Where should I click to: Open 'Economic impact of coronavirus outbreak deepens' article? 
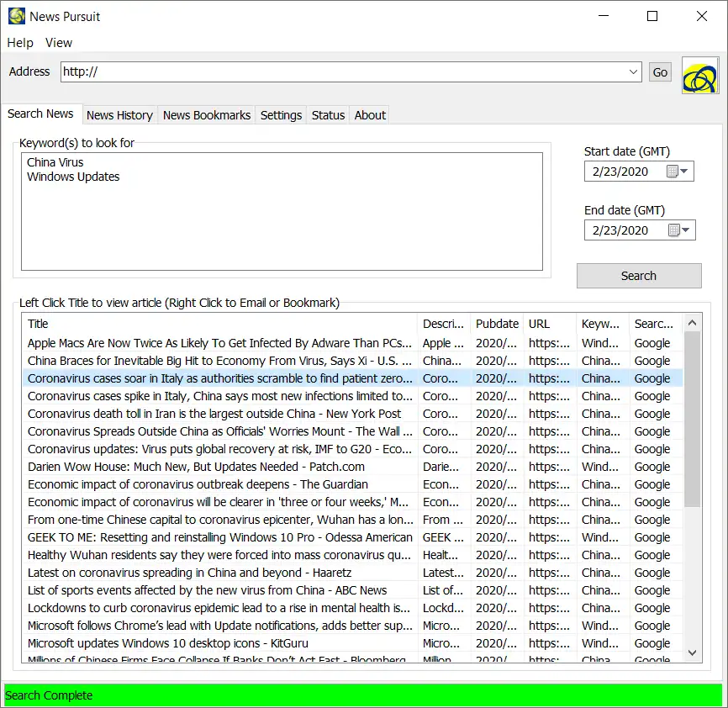tap(198, 484)
